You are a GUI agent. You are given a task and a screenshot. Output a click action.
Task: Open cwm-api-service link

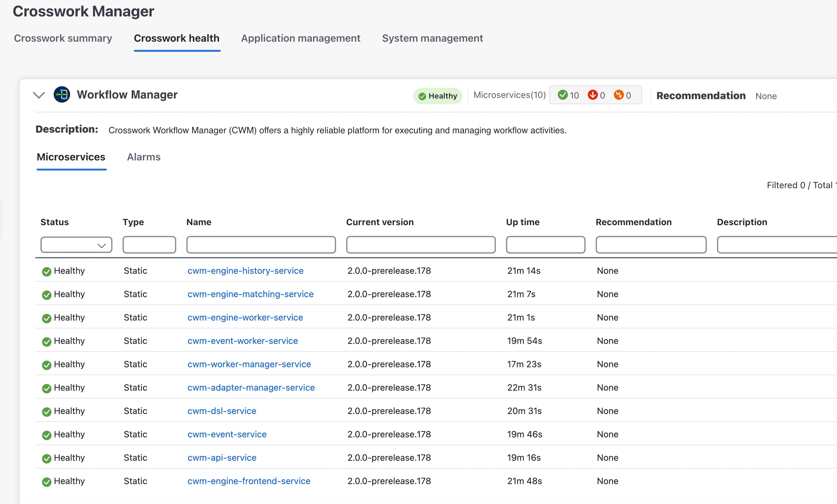(222, 458)
